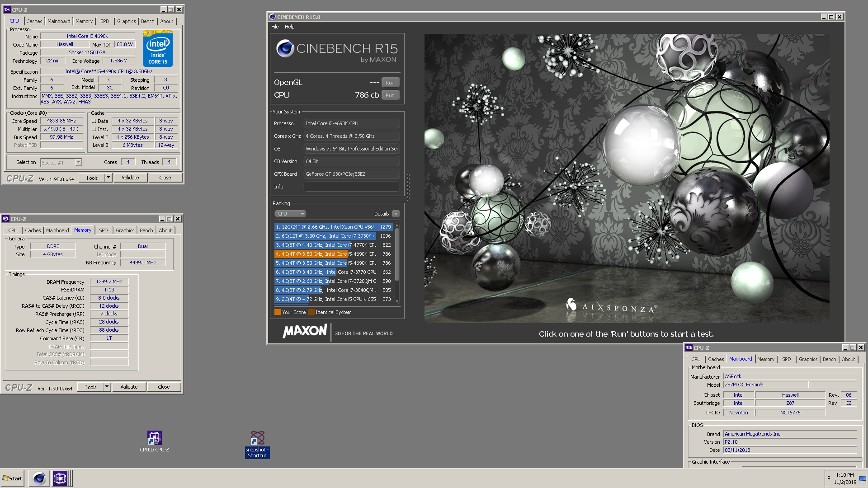868x488 pixels.
Task: Click the Core Speed 4898.86 MHz value
Action: tap(61, 121)
